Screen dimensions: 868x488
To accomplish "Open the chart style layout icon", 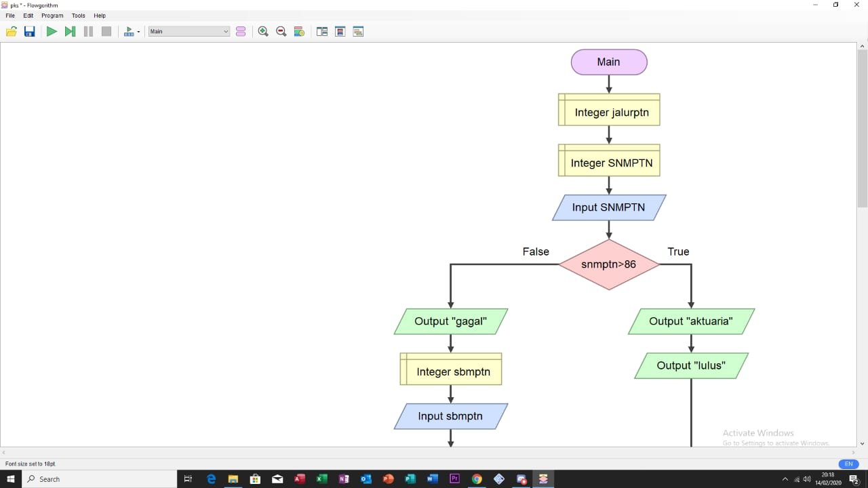I will click(299, 31).
